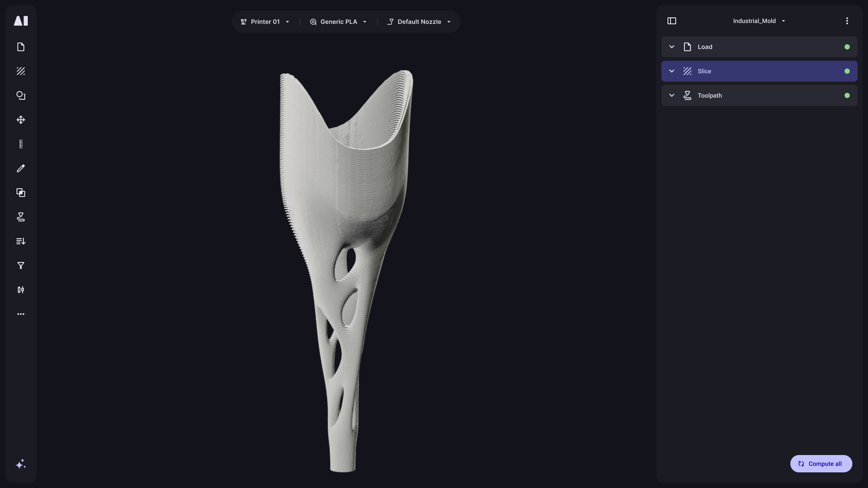Select the pencil edit tool
Image resolution: width=868 pixels, height=488 pixels.
pos(21,168)
